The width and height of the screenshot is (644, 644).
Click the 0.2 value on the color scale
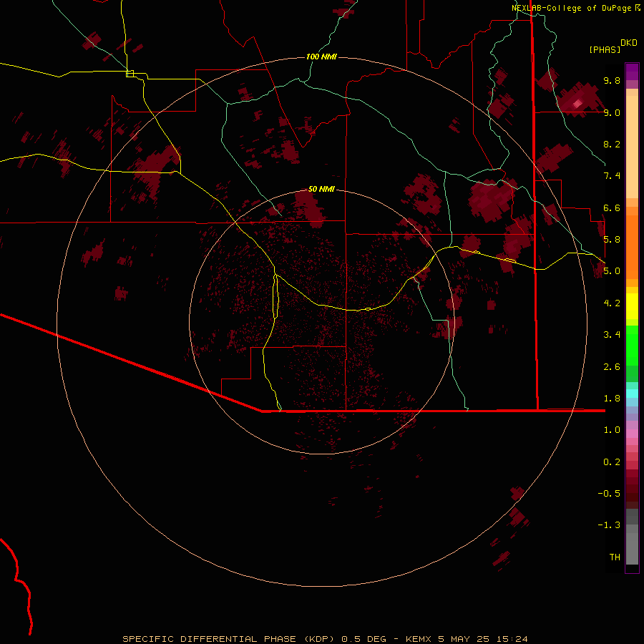pos(612,462)
